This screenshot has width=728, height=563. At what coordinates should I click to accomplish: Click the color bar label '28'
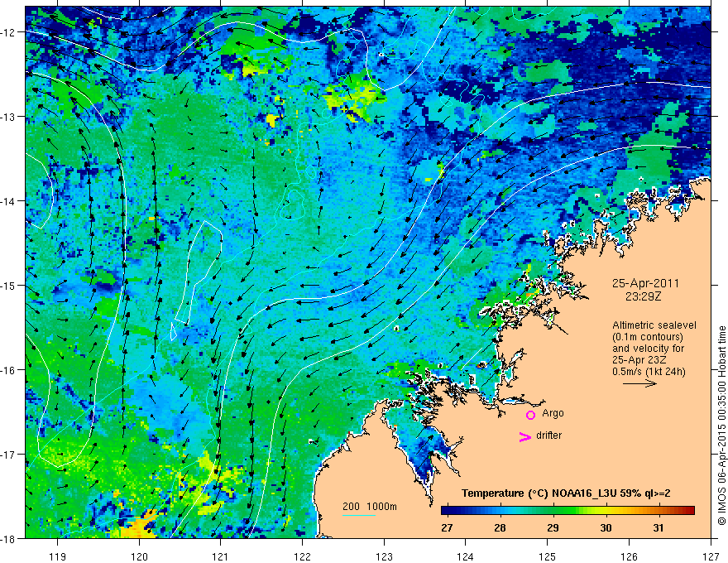[x=500, y=527]
